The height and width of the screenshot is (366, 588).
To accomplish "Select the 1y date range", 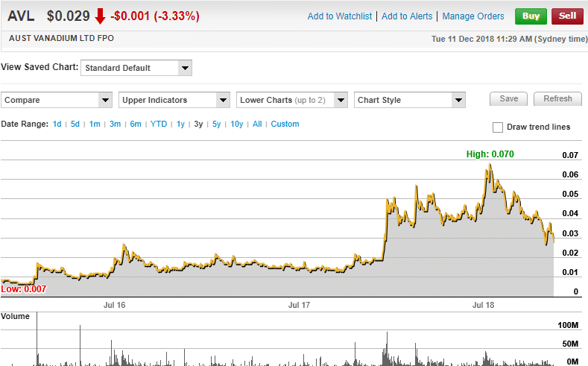I will 181,124.
